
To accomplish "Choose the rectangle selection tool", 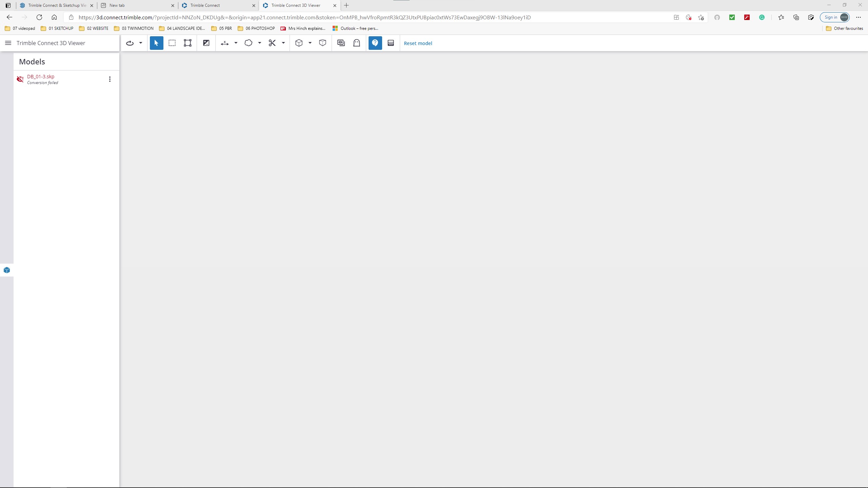I will [x=172, y=43].
